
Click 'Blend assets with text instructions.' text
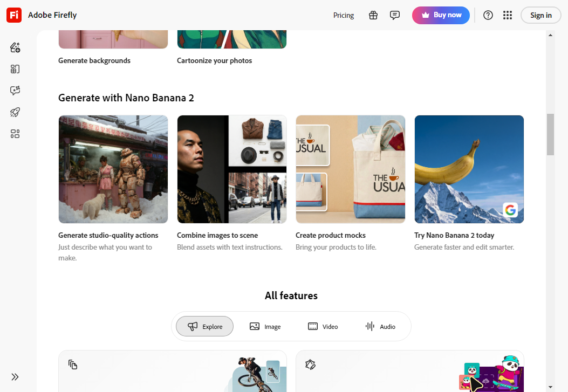230,247
